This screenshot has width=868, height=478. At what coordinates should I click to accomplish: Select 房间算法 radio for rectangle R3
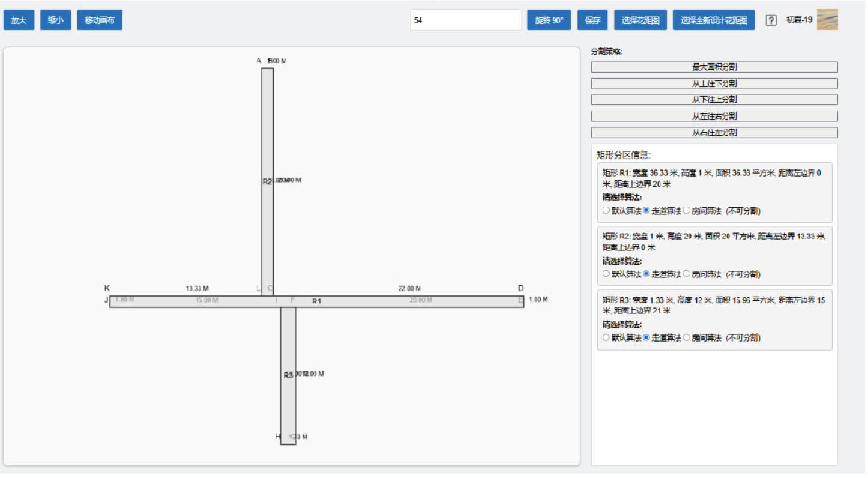tap(687, 338)
